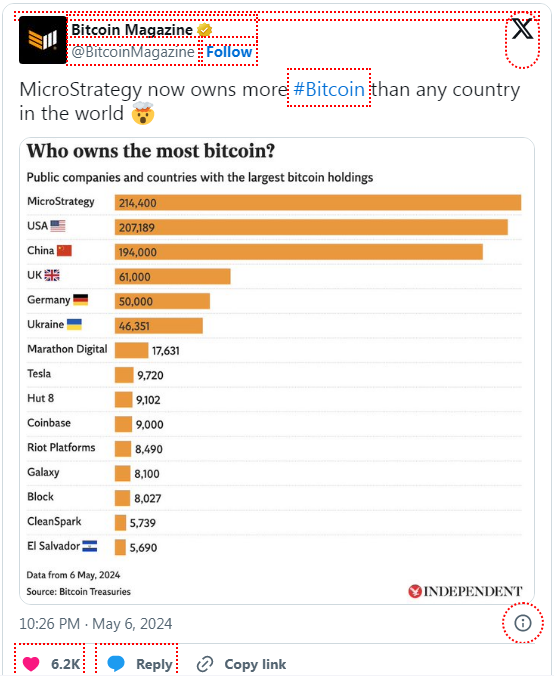Click the reply speech bubble icon

coord(116,663)
